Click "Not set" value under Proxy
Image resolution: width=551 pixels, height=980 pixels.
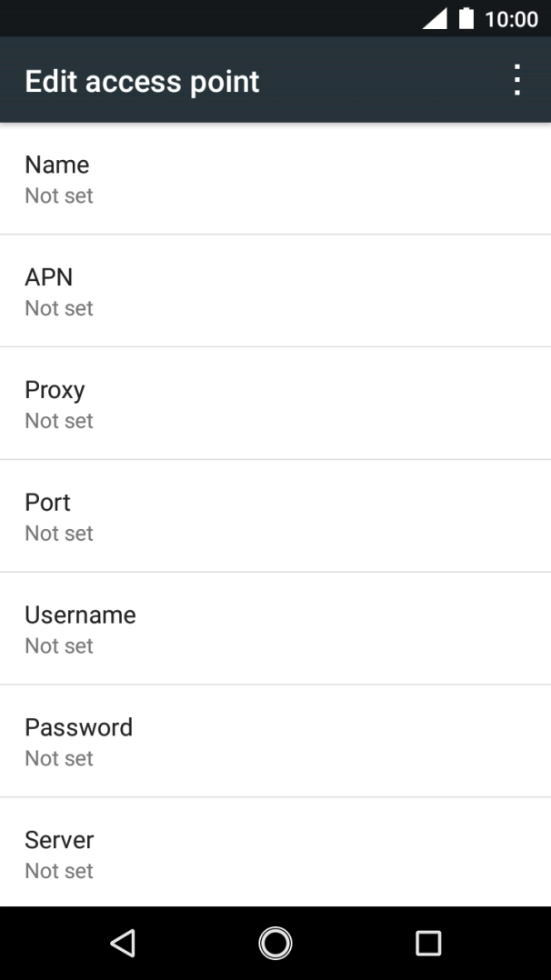(59, 421)
